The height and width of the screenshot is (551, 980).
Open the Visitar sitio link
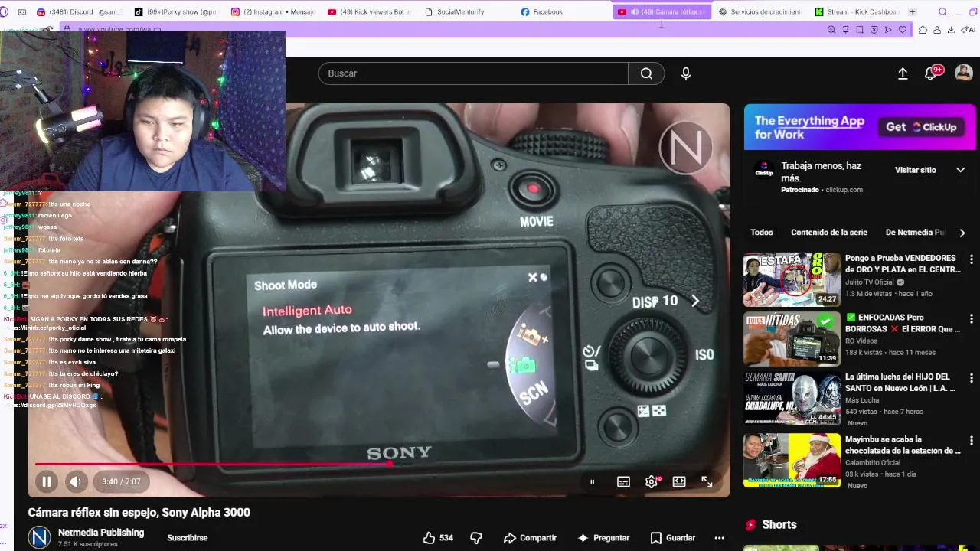click(x=916, y=170)
